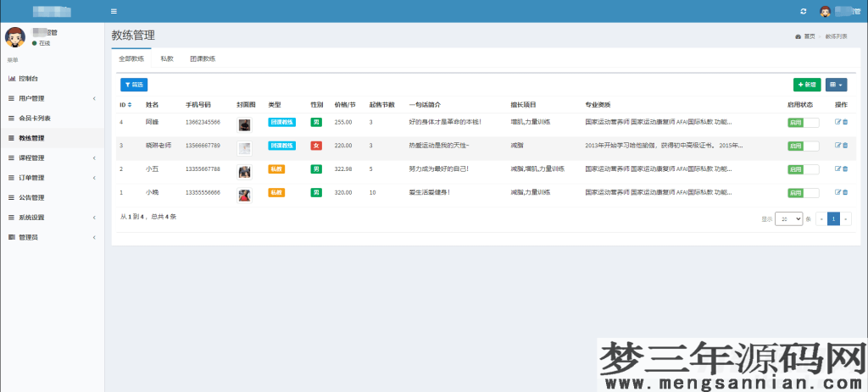Open 小晚 cover image thumbnail
The height and width of the screenshot is (392, 868).
244,196
